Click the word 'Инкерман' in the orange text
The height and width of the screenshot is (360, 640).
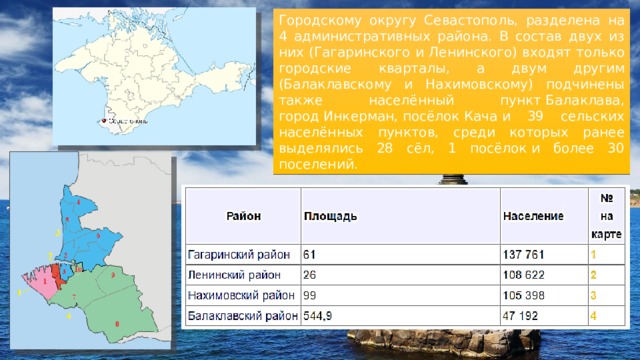pyautogui.click(x=359, y=116)
